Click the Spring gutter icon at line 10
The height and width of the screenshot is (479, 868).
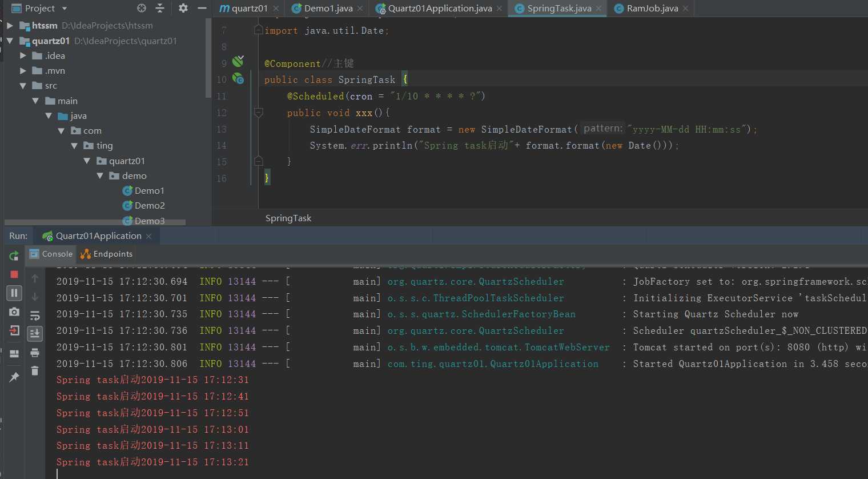click(x=238, y=79)
